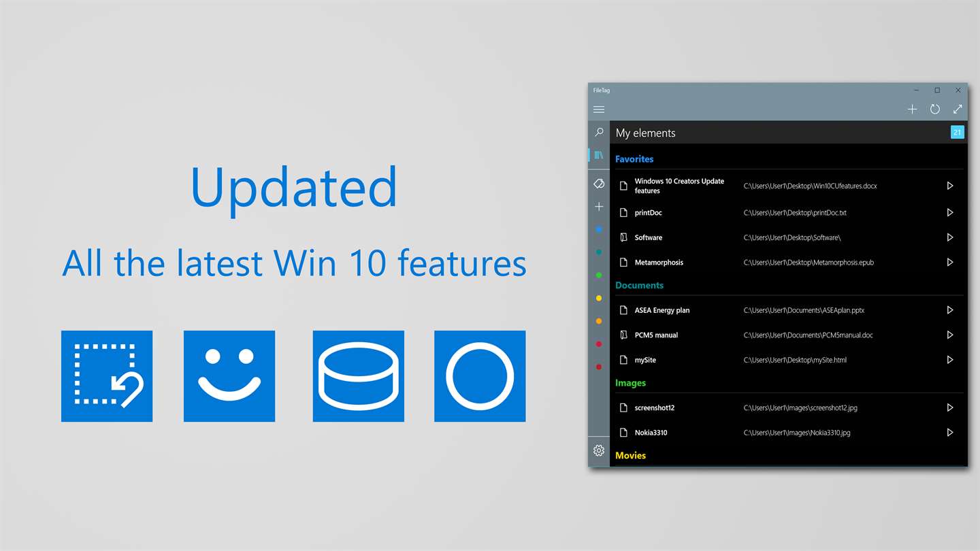
Task: Click the expand arrows icon in top toolbar
Action: coord(958,109)
